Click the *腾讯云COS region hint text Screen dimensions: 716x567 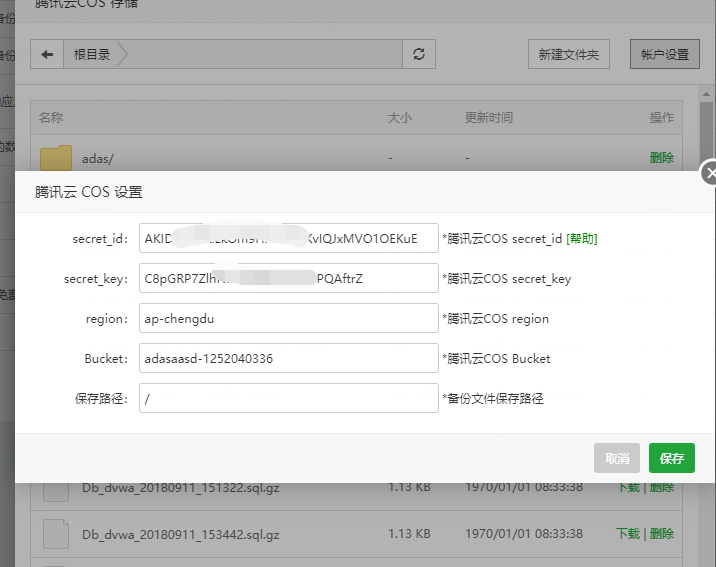point(495,319)
